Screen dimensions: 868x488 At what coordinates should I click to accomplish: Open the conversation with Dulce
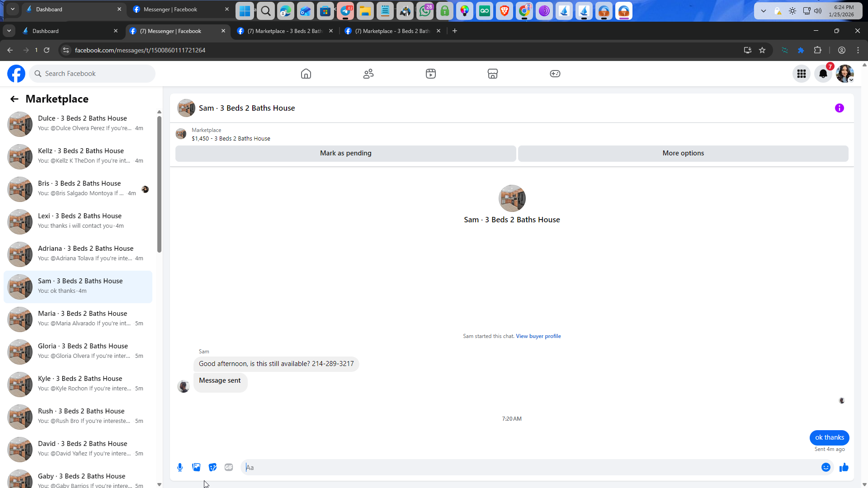point(78,124)
